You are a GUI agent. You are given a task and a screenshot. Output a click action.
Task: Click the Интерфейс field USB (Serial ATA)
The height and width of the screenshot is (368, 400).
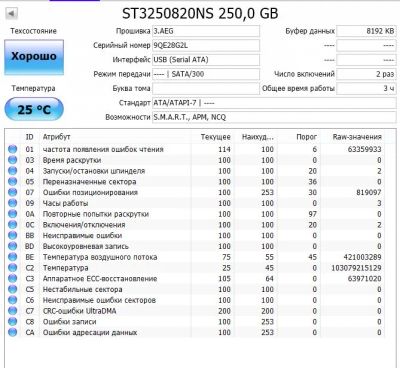point(206,60)
